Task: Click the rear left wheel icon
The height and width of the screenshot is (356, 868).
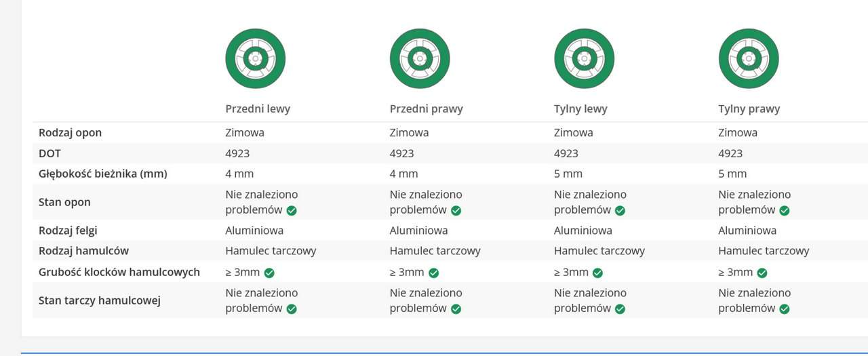Action: 584,59
